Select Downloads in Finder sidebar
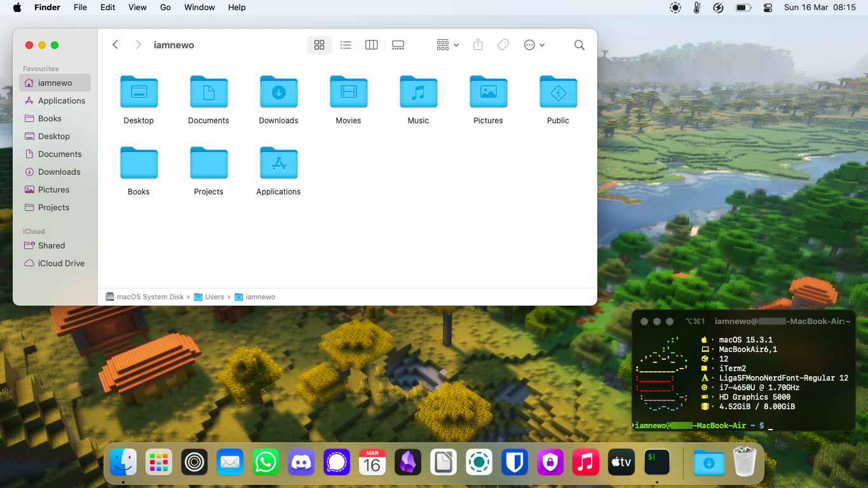This screenshot has height=488, width=868. [x=55, y=172]
